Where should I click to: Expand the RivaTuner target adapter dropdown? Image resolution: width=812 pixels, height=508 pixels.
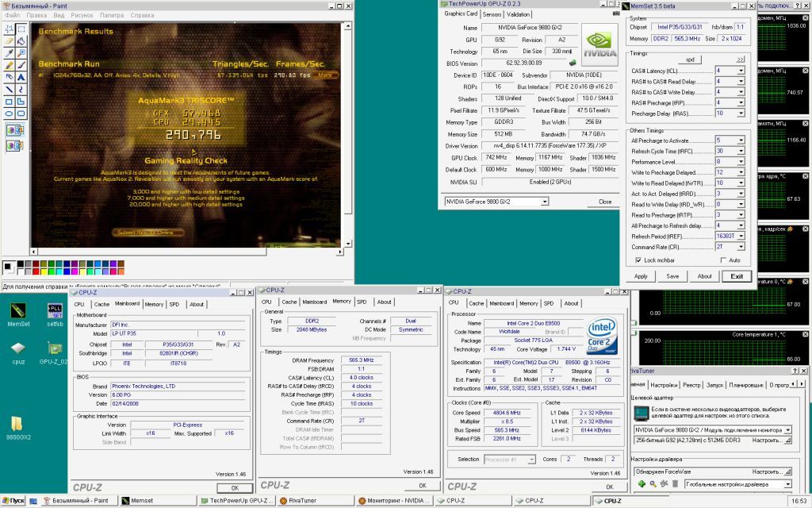pyautogui.click(x=787, y=429)
